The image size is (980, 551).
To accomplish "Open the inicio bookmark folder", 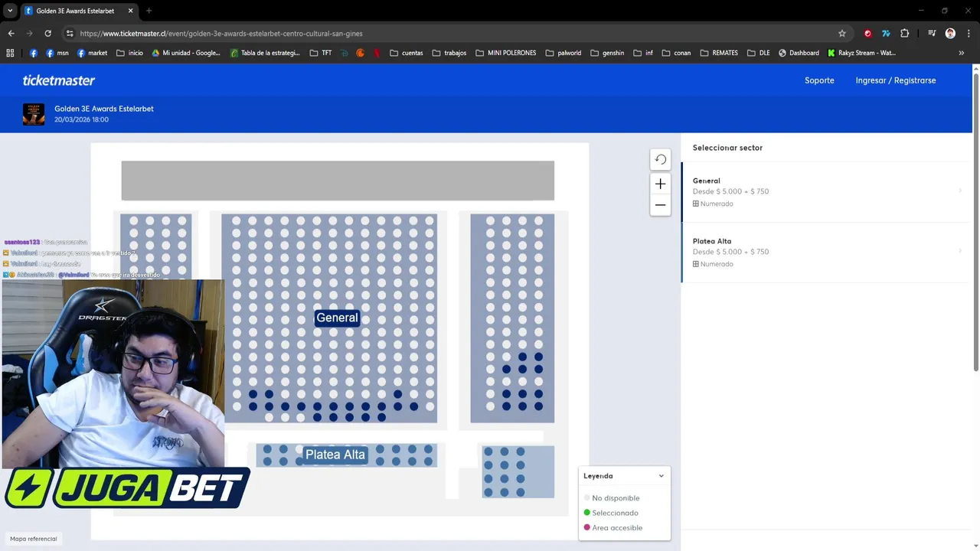I will pyautogui.click(x=129, y=53).
